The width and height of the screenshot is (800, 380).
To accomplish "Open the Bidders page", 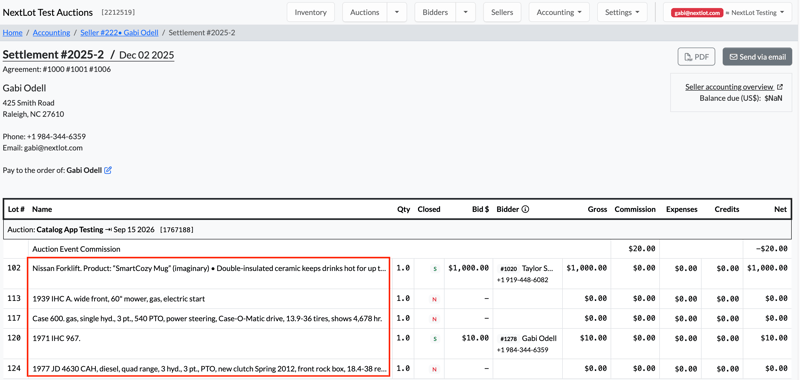I will click(x=435, y=12).
